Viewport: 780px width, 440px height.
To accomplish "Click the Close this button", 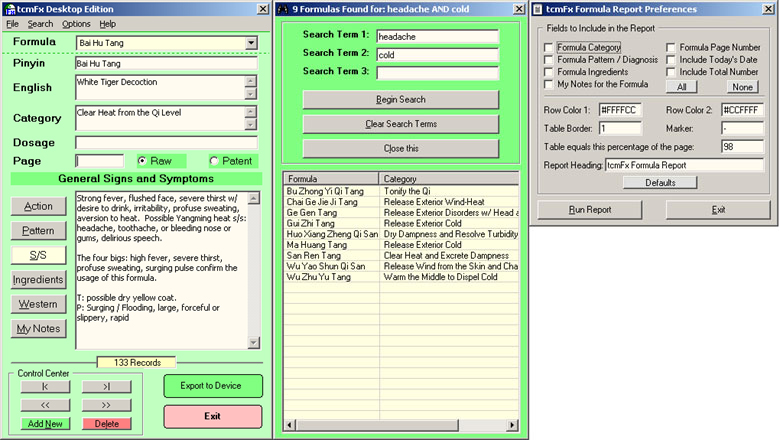I will click(x=401, y=148).
